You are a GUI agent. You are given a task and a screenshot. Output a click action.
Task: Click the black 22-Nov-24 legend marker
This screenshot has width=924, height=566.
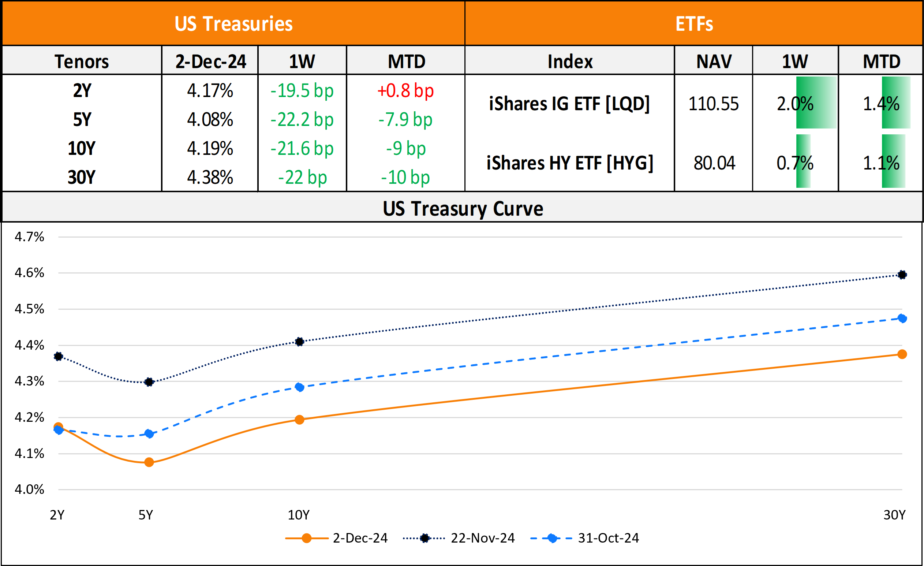coord(424,538)
